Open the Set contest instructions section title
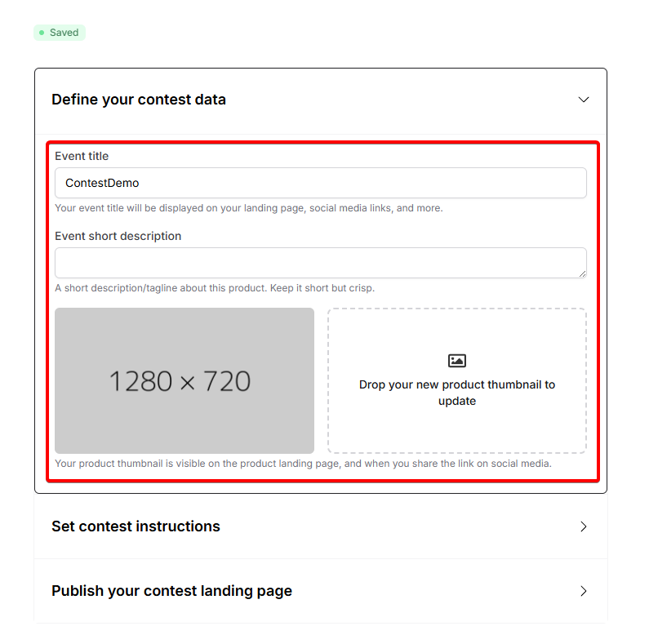 [136, 526]
